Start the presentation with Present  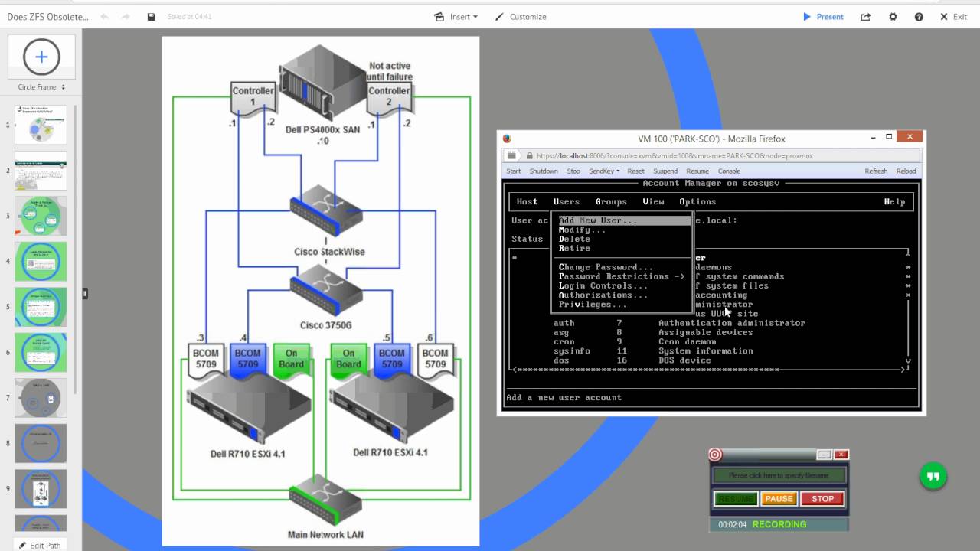[x=823, y=16]
